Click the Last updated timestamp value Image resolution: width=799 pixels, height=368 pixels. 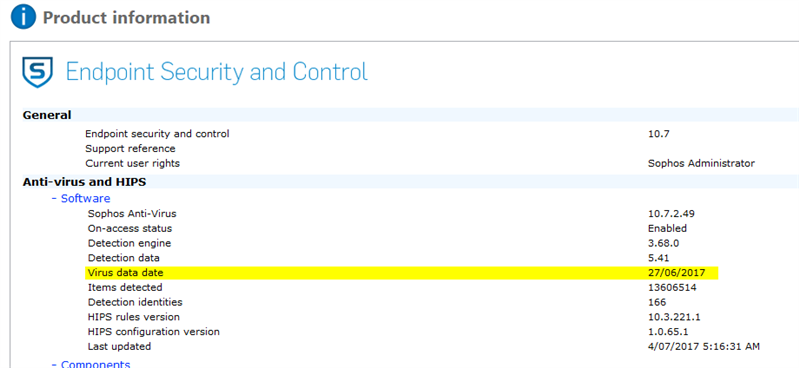pos(704,347)
